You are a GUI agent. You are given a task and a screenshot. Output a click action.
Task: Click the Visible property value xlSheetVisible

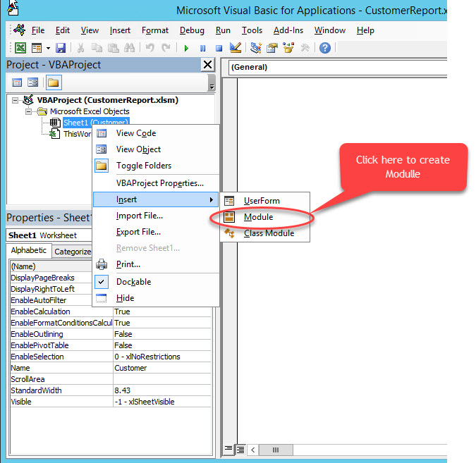tap(161, 402)
